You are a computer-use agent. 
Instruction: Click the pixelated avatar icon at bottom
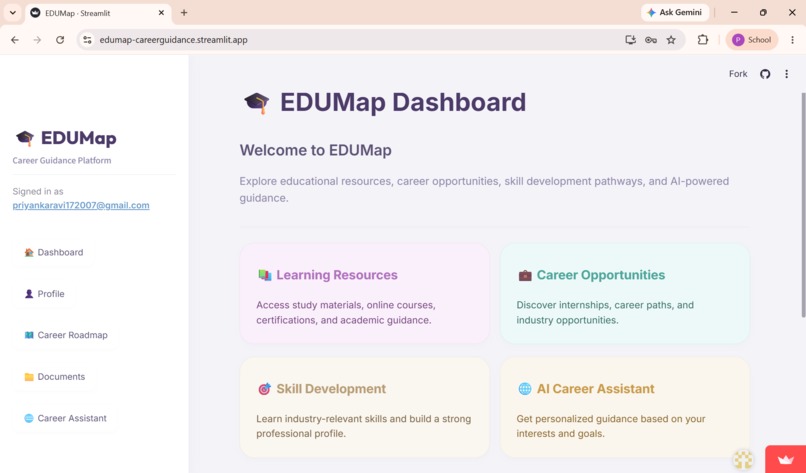pos(743,459)
